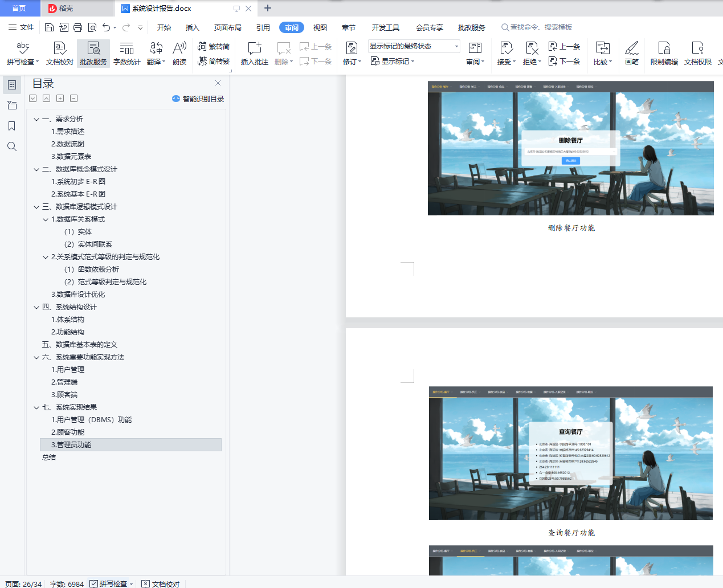The image size is (723, 588).
Task: Collapse 二、数据库概念模式设计 node
Action: pyautogui.click(x=36, y=169)
